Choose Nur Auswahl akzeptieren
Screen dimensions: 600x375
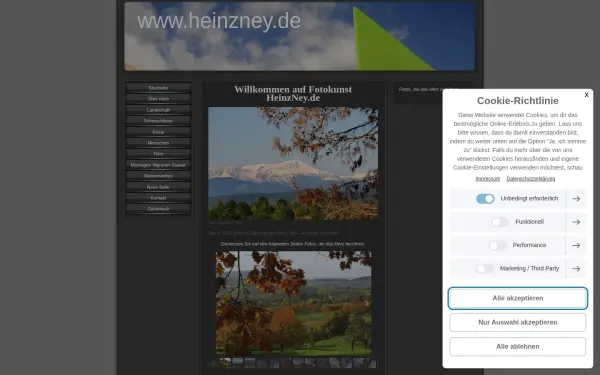[x=517, y=322]
